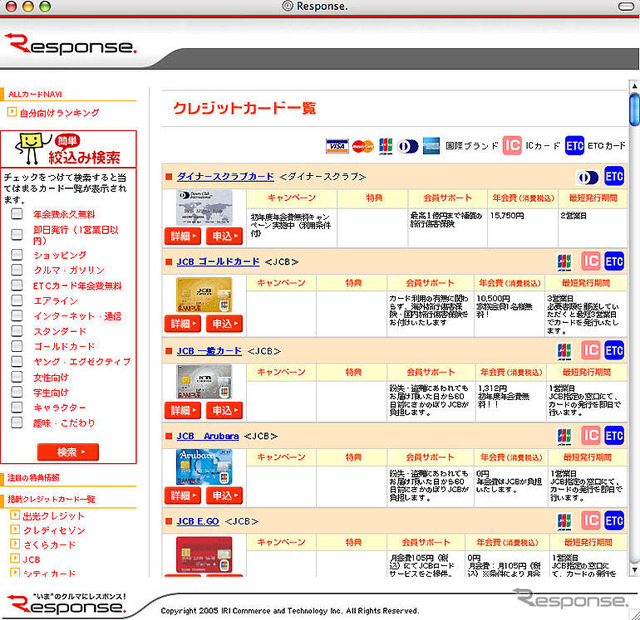
Task: Click the MasterCard brand icon
Action: coord(363,146)
